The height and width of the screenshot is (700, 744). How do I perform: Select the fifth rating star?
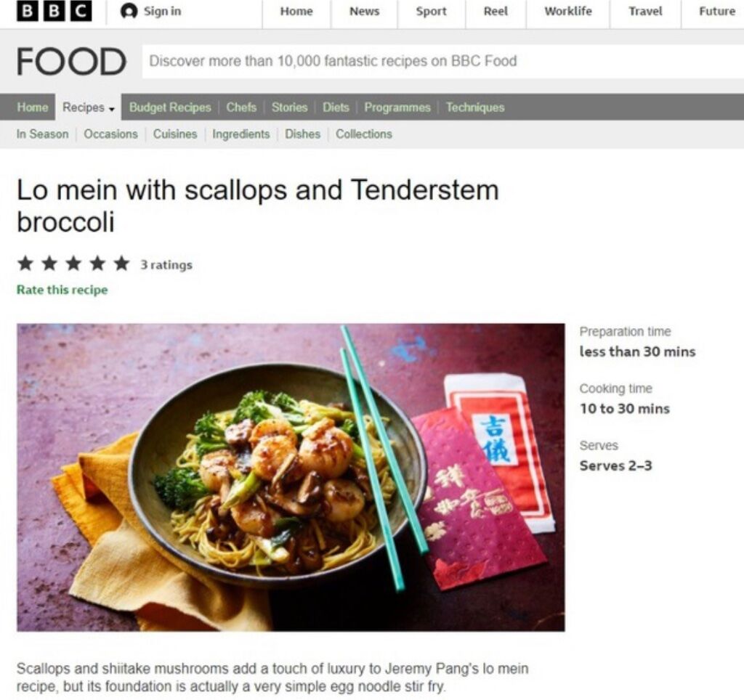coord(122,263)
